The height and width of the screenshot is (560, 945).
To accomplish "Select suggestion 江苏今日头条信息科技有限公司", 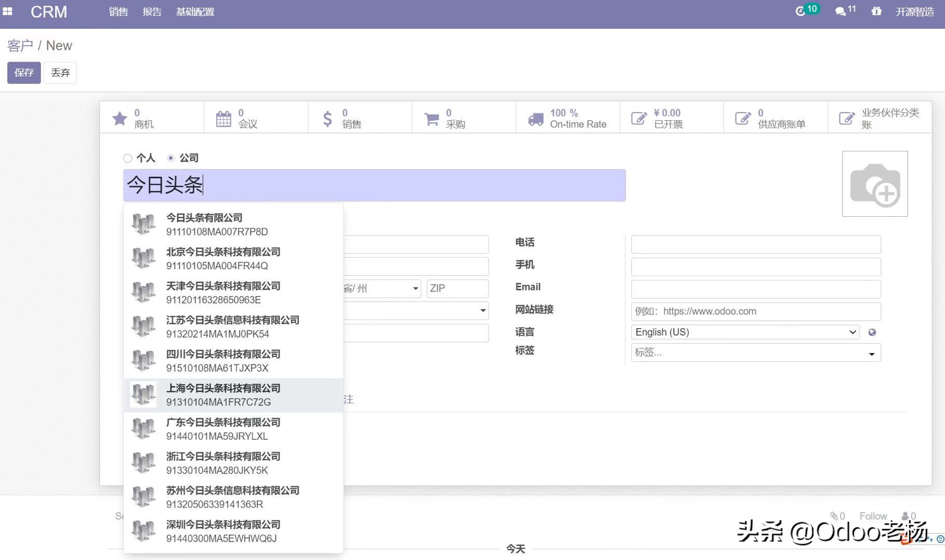I will [x=233, y=327].
